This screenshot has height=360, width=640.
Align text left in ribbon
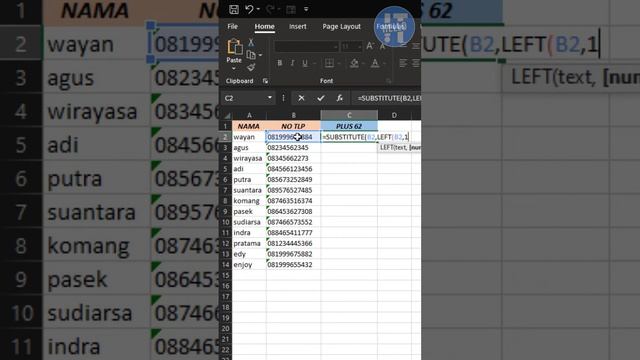[403, 63]
